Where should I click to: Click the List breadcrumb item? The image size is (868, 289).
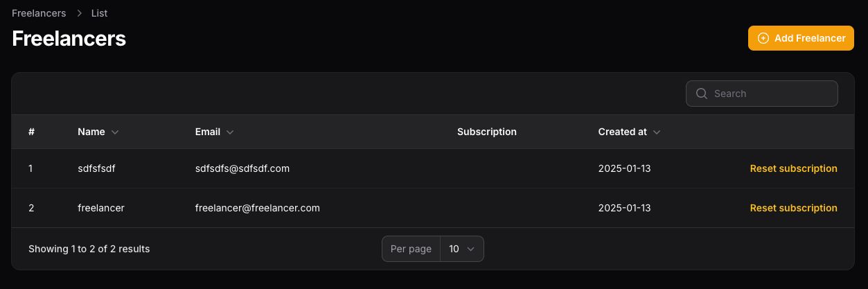coord(99,13)
